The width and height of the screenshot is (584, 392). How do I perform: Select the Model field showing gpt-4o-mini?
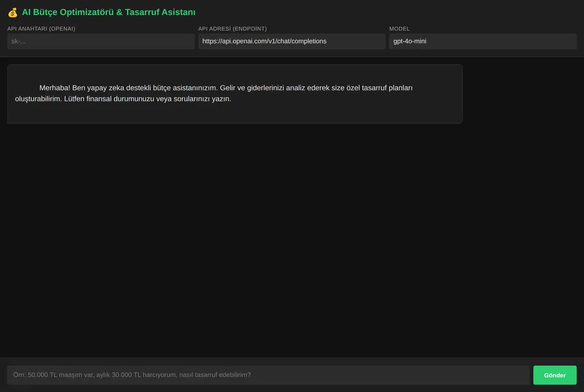483,41
